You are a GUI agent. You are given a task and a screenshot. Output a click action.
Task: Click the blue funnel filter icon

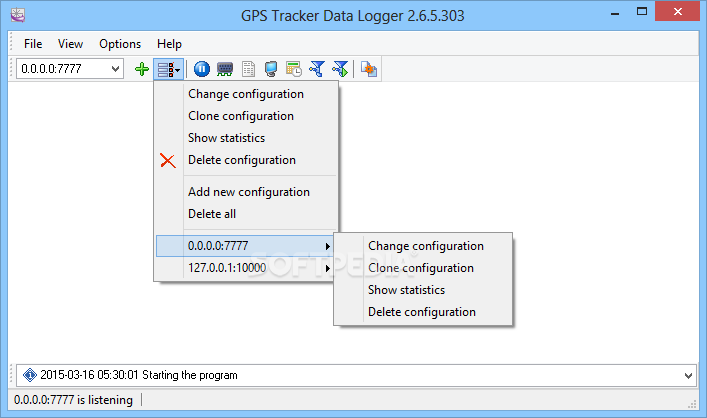[x=317, y=69]
